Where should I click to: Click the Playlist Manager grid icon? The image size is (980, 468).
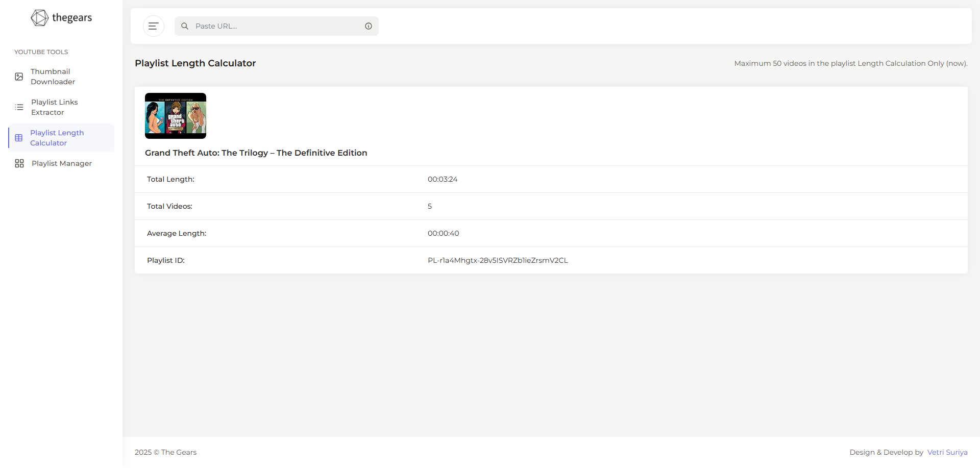19,163
